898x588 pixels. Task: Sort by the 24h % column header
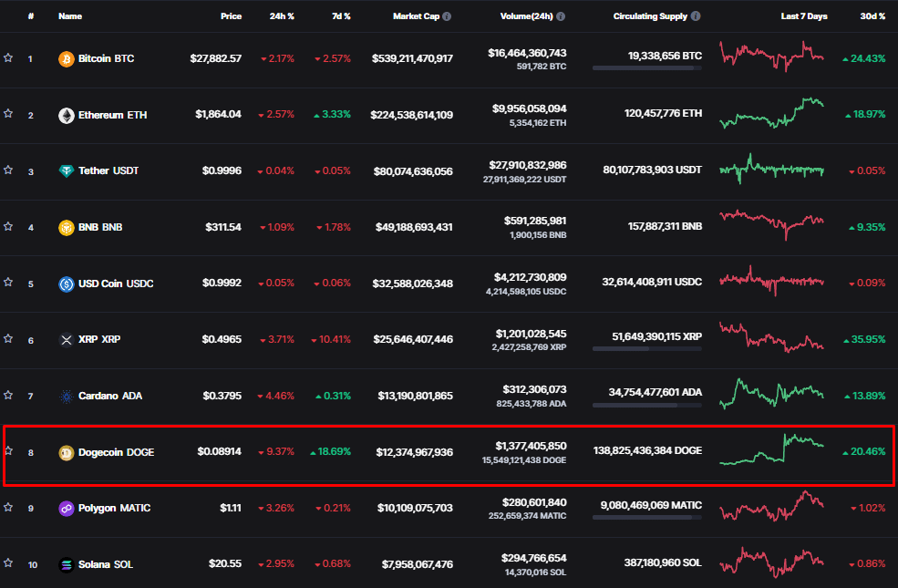coord(282,16)
